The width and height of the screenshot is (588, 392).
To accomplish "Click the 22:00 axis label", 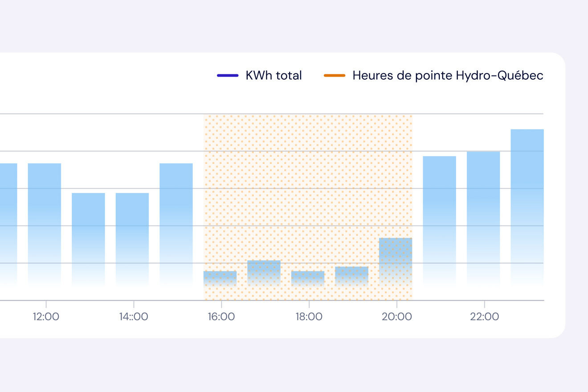I will [484, 317].
